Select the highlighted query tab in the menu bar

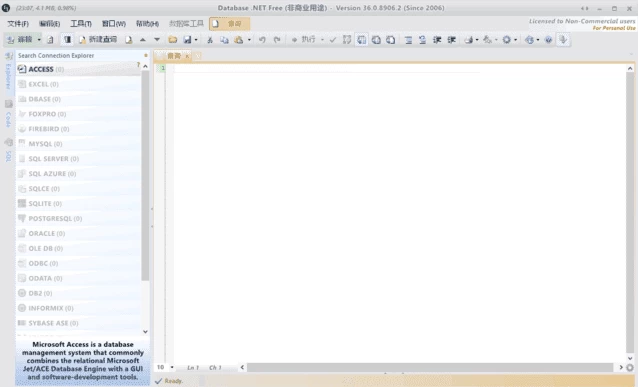click(229, 24)
